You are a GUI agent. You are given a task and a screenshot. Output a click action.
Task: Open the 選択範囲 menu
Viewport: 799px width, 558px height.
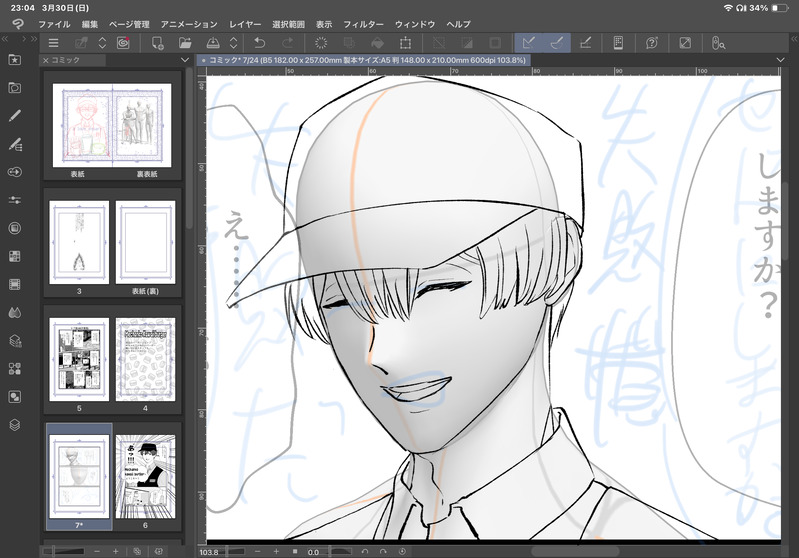[288, 24]
